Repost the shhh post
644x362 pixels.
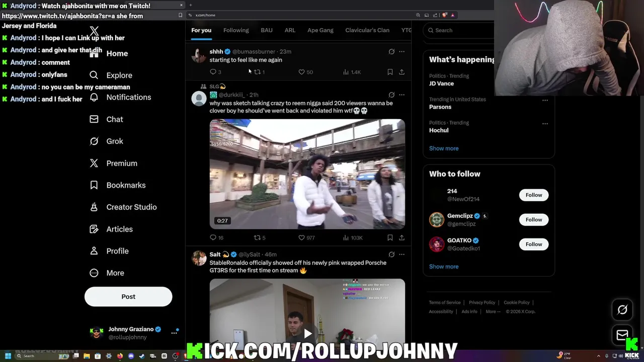(x=257, y=72)
